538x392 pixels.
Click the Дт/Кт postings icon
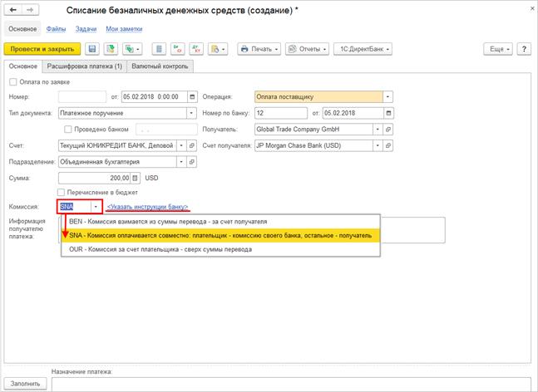(195, 50)
